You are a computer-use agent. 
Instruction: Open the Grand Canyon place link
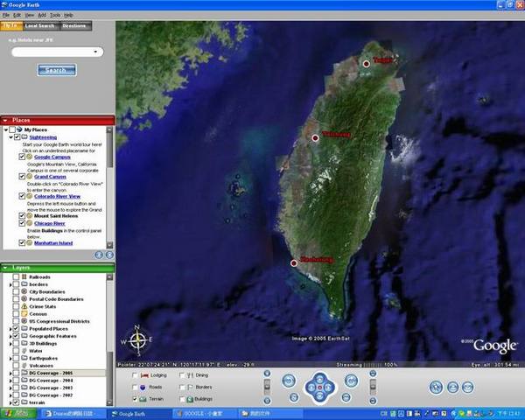point(50,177)
